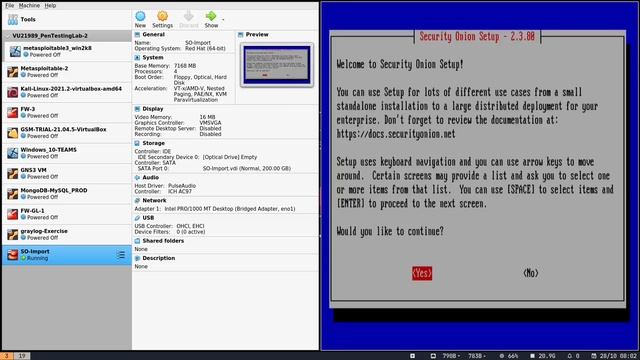Select the Metasploitable-2 VM icon
Image resolution: width=640 pixels, height=360 pixels.
13,72
